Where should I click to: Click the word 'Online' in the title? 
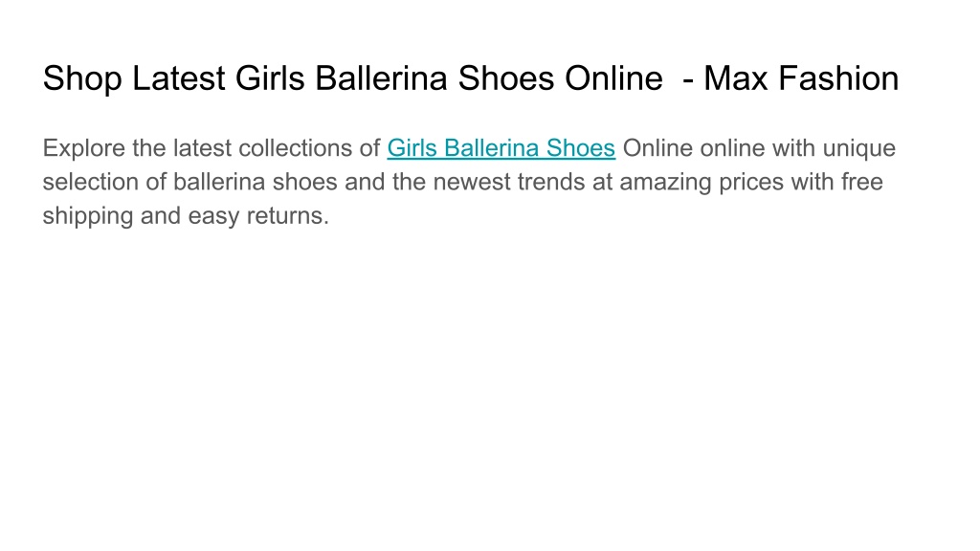click(x=613, y=78)
